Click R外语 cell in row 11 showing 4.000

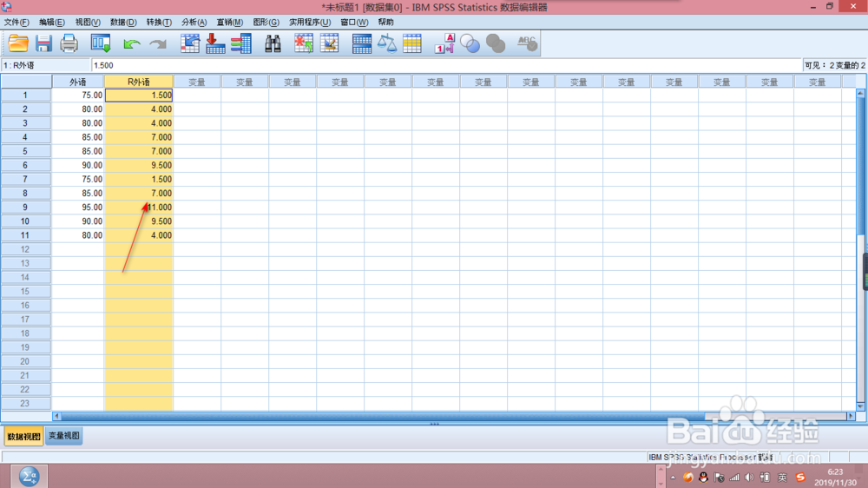click(x=138, y=235)
